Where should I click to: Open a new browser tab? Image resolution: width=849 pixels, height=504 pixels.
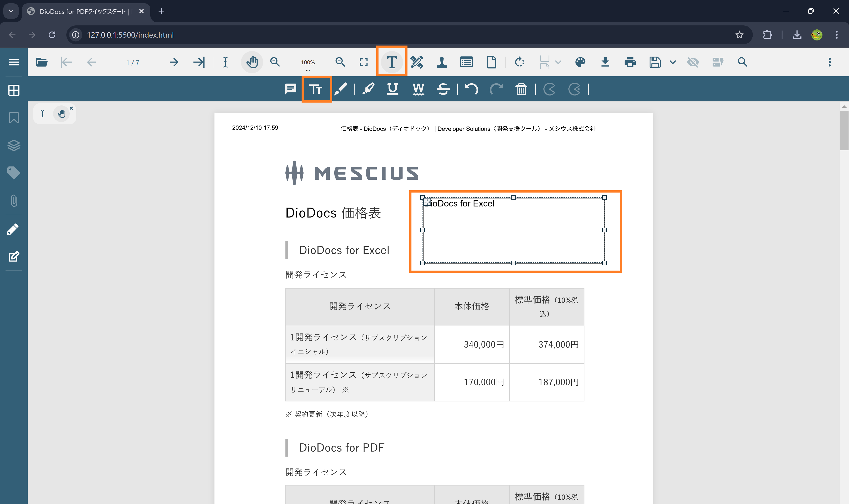161,11
